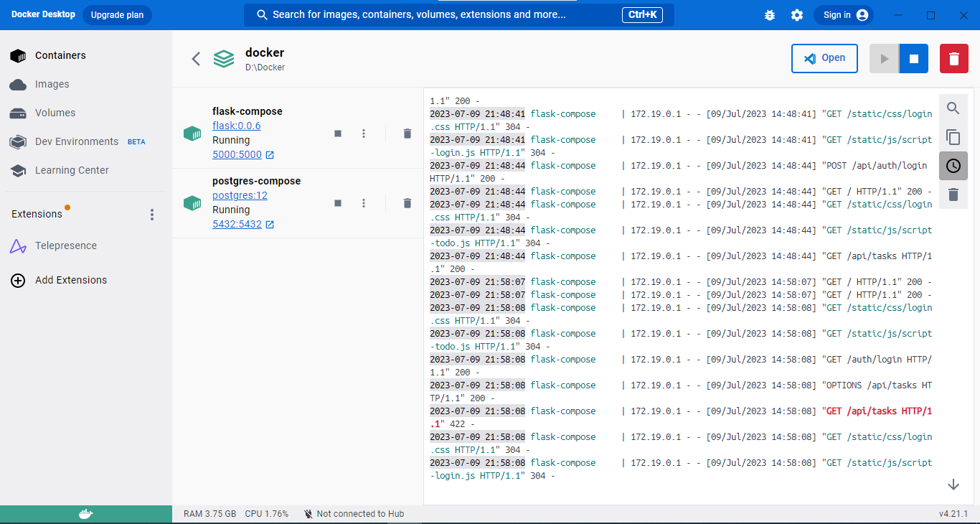980x524 pixels.
Task: Open the flask-compose options menu
Action: (x=364, y=134)
